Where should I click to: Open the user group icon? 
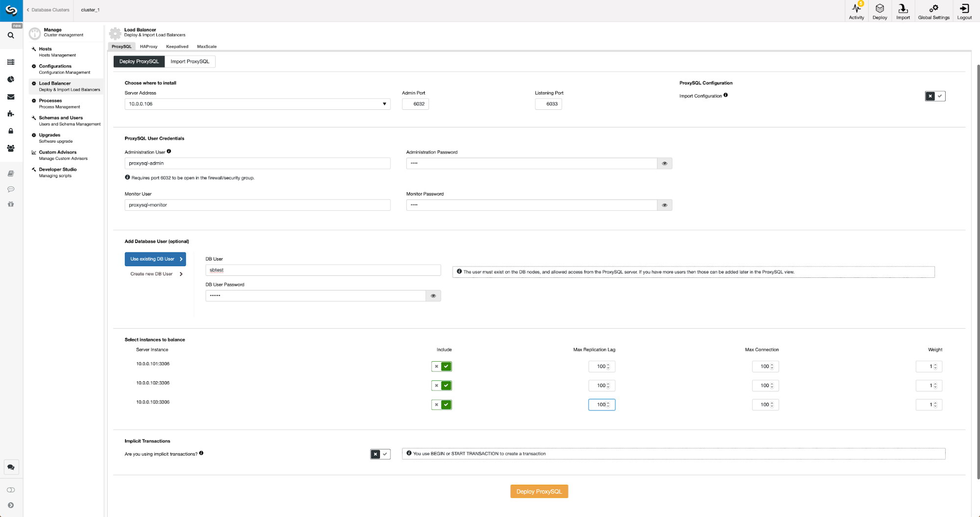coord(11,148)
